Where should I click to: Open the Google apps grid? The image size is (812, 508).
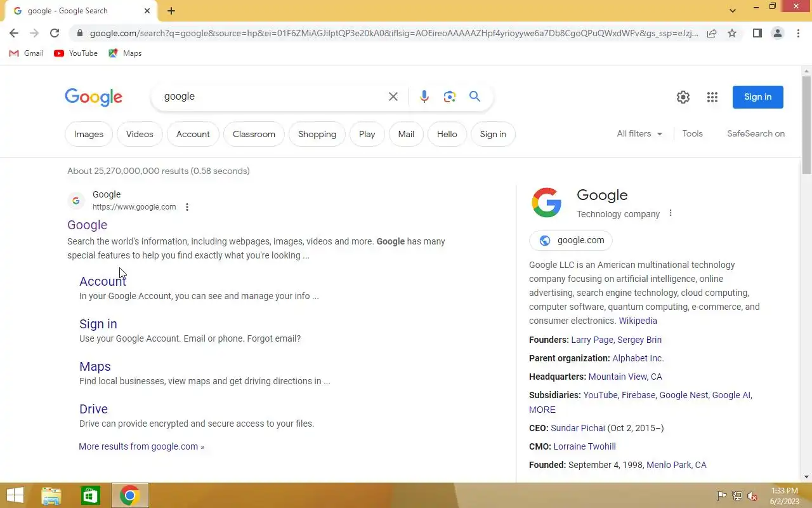coord(712,97)
